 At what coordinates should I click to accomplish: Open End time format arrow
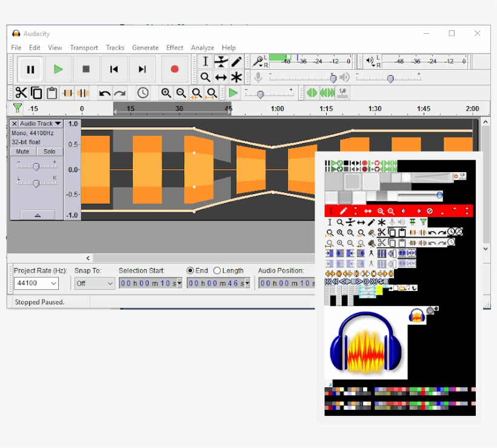247,283
